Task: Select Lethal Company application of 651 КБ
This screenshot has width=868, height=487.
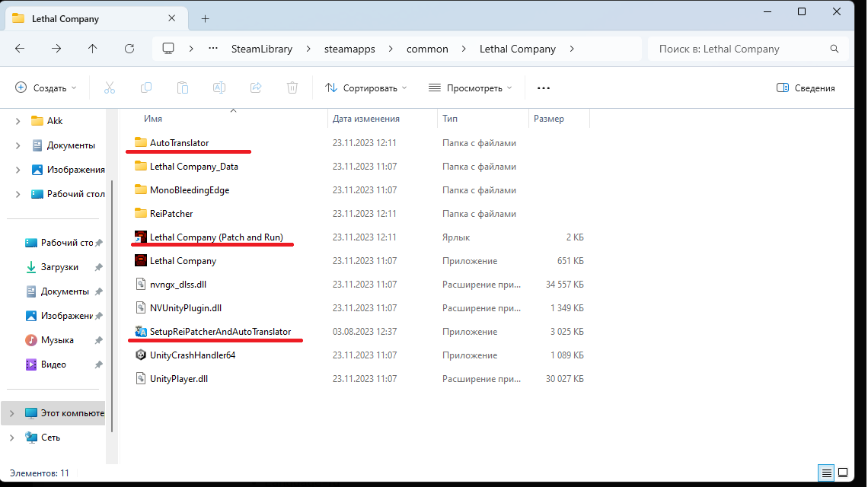Action: (x=183, y=261)
